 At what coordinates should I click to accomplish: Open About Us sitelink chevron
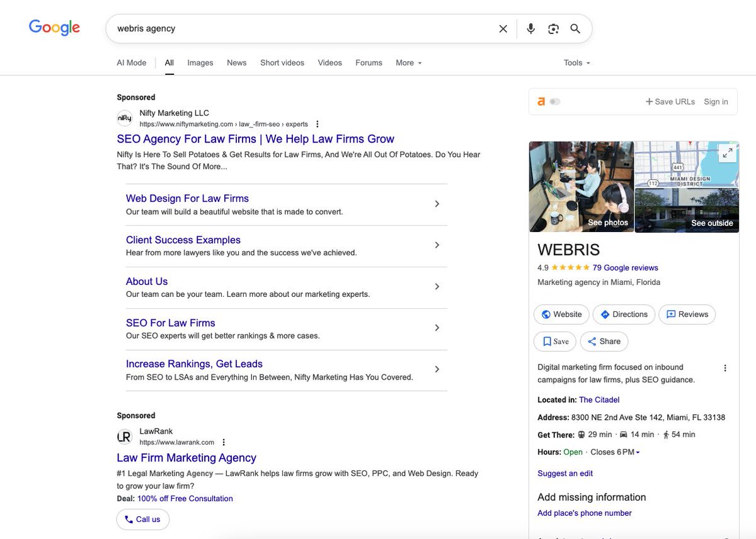[437, 287]
